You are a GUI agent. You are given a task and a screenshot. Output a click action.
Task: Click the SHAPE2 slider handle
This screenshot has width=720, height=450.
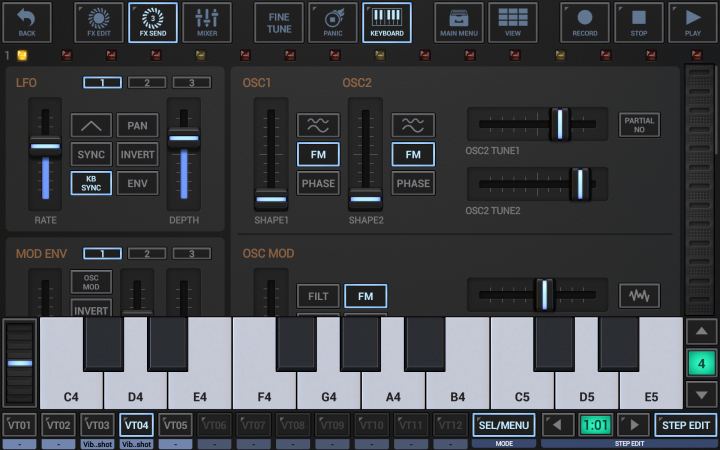366,199
